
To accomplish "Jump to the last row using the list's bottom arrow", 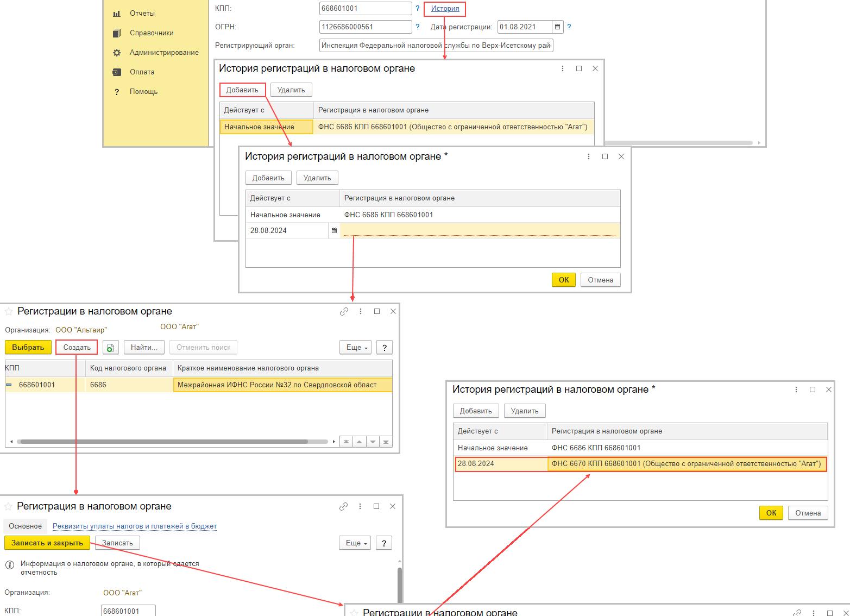I will 386,442.
